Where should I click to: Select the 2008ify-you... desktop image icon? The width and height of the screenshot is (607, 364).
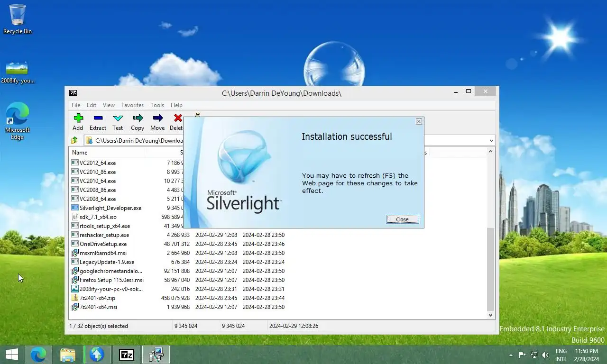(18, 72)
